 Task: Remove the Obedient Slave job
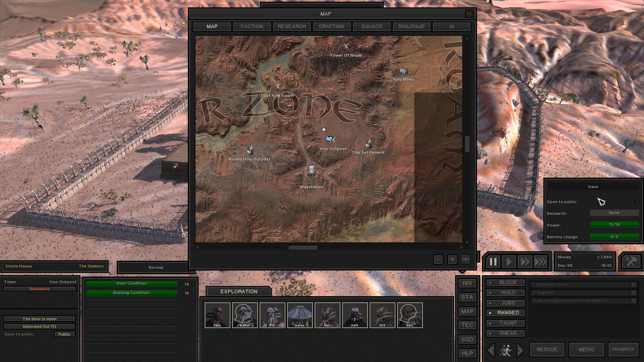point(634,285)
